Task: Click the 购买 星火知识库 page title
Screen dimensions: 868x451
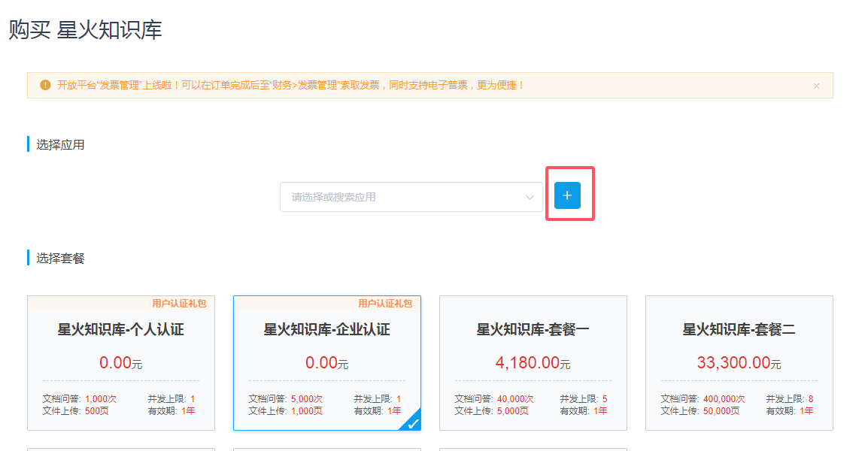Action: coord(85,30)
